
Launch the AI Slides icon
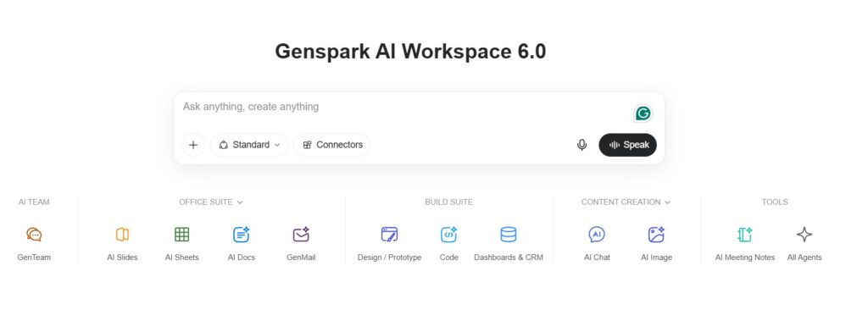tap(122, 235)
